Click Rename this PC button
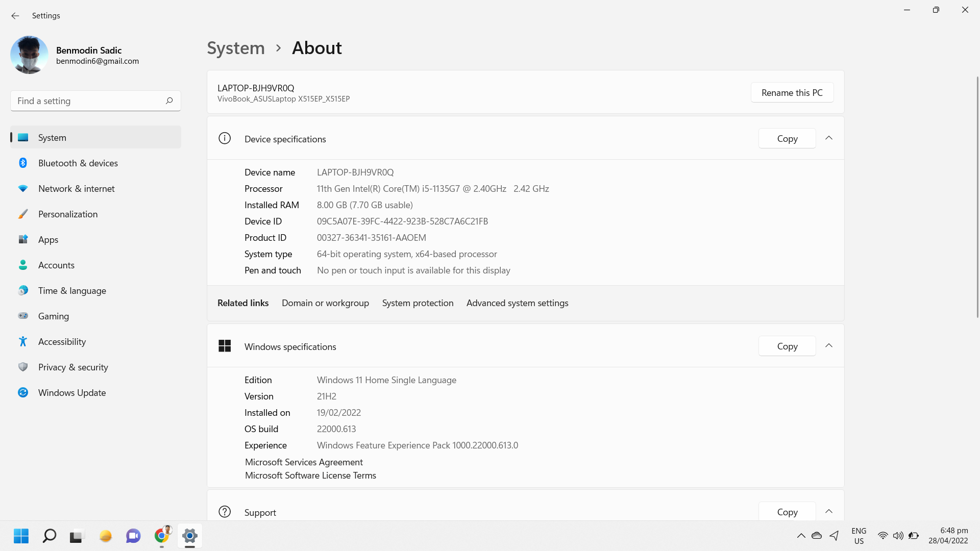The image size is (980, 551). point(792,93)
